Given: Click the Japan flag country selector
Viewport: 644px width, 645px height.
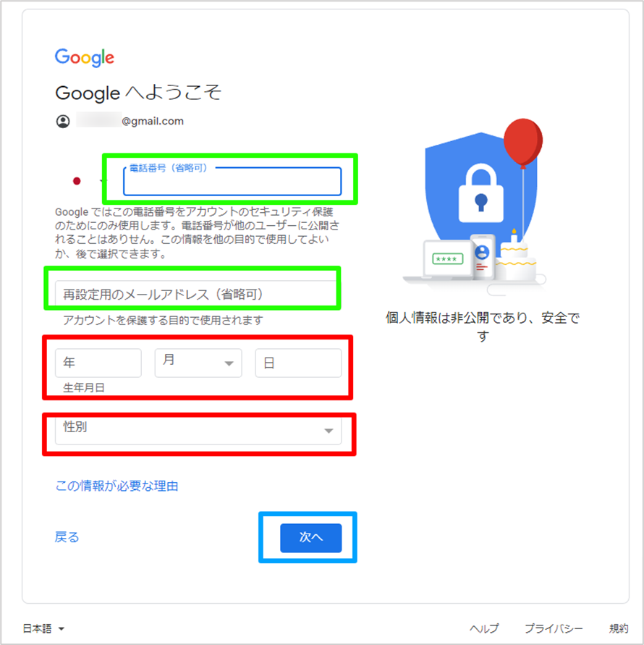Looking at the screenshot, I should tap(77, 181).
